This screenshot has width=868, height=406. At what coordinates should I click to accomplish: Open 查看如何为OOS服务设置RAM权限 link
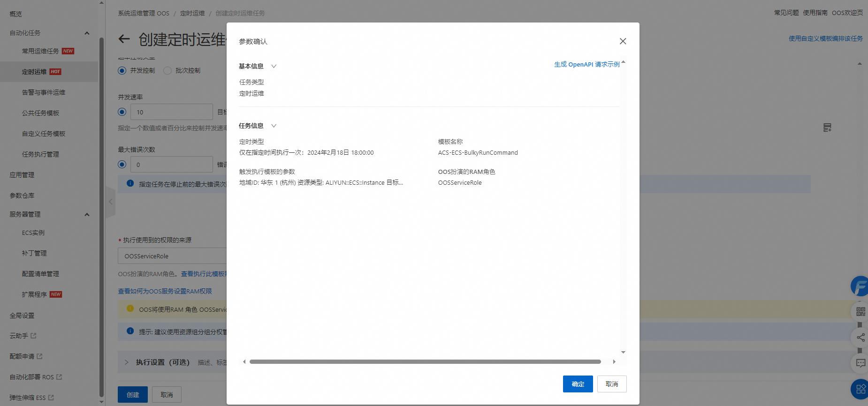pos(165,291)
